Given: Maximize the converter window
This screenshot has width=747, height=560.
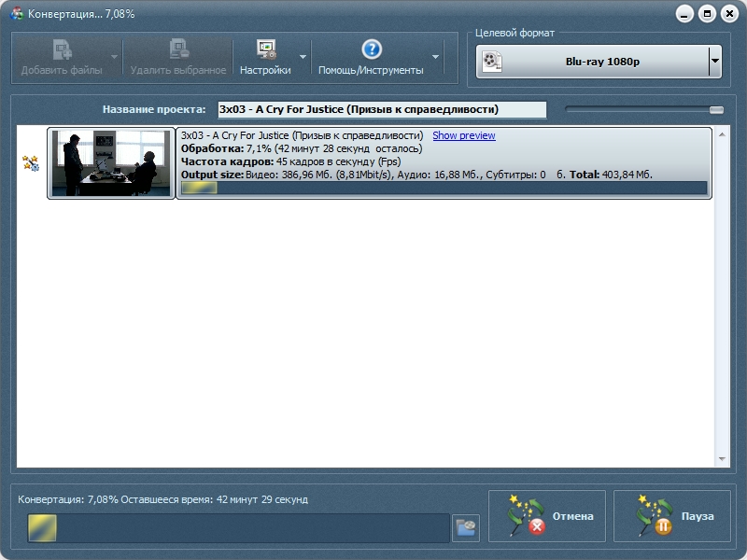Looking at the screenshot, I should 707,14.
